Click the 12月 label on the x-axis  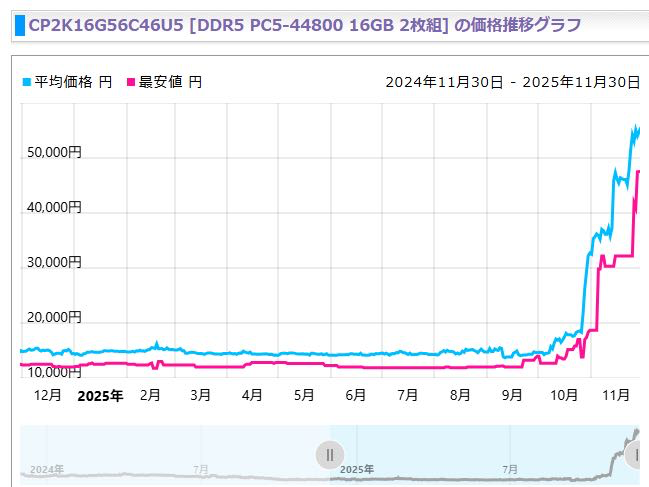pos(47,395)
